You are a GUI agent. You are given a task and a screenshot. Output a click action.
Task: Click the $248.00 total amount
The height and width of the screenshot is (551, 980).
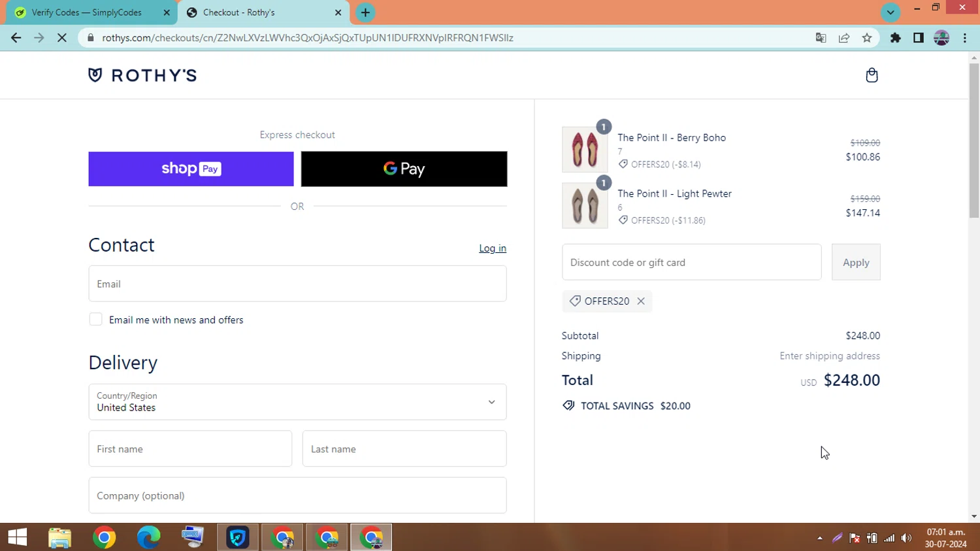coord(852,380)
